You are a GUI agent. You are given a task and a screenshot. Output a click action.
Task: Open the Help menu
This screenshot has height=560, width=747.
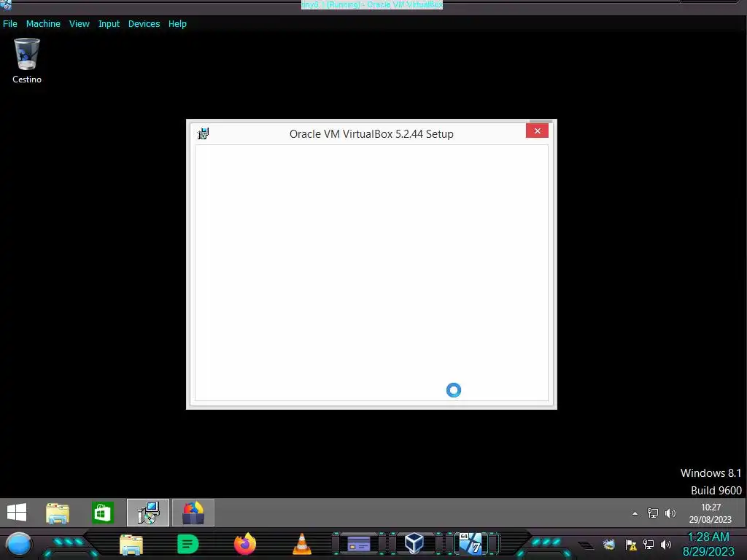(177, 24)
